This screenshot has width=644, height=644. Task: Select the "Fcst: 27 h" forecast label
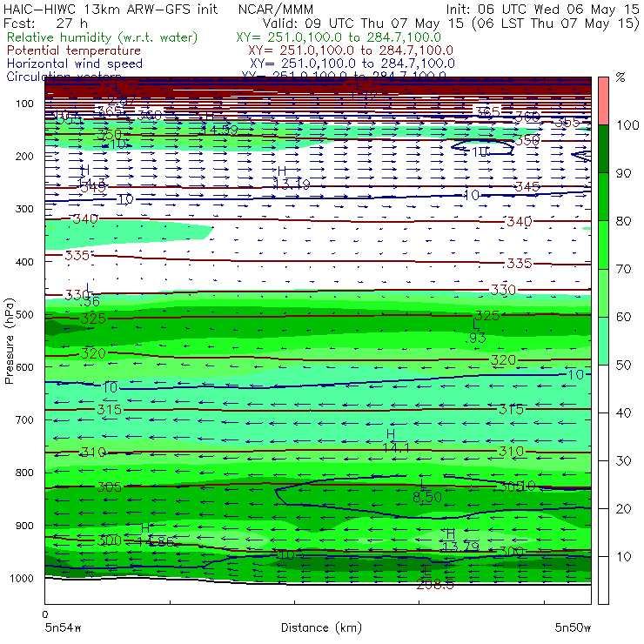click(45, 23)
